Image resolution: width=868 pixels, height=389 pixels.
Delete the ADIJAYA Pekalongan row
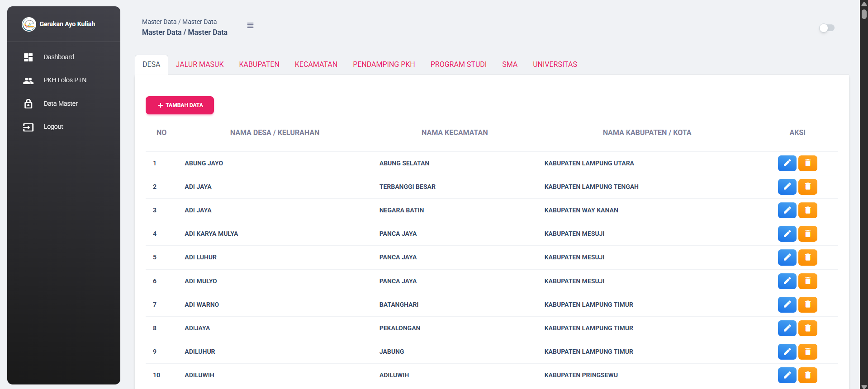808,328
